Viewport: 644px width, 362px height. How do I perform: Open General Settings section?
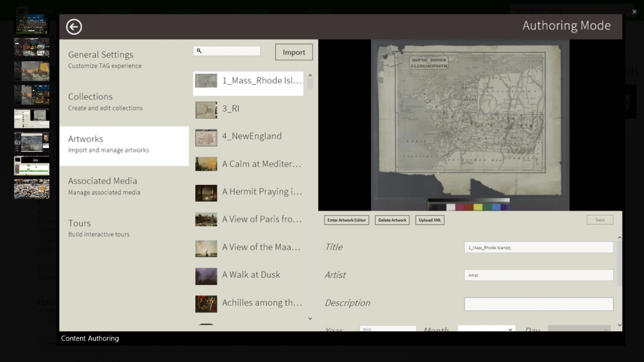124,60
